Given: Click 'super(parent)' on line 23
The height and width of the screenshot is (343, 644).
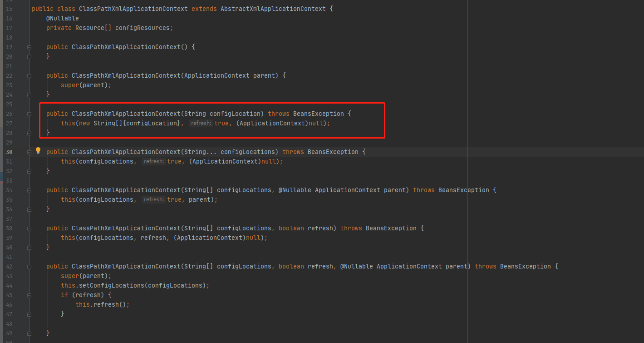Looking at the screenshot, I should [84, 85].
